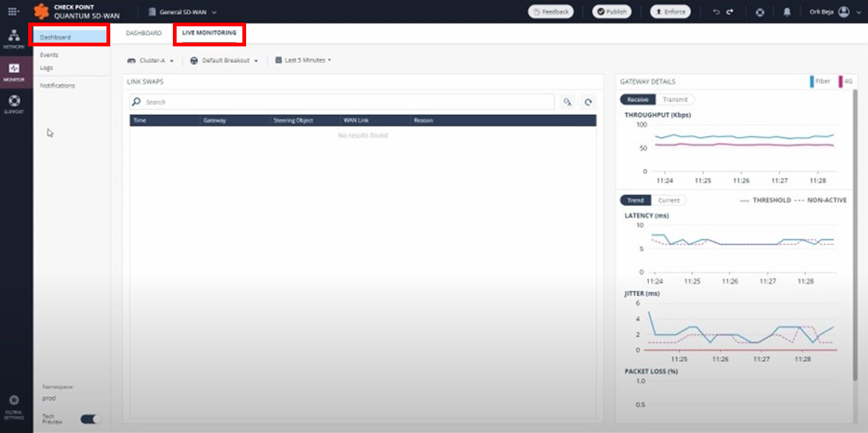
Task: Select Logs in the left menu
Action: coord(46,68)
